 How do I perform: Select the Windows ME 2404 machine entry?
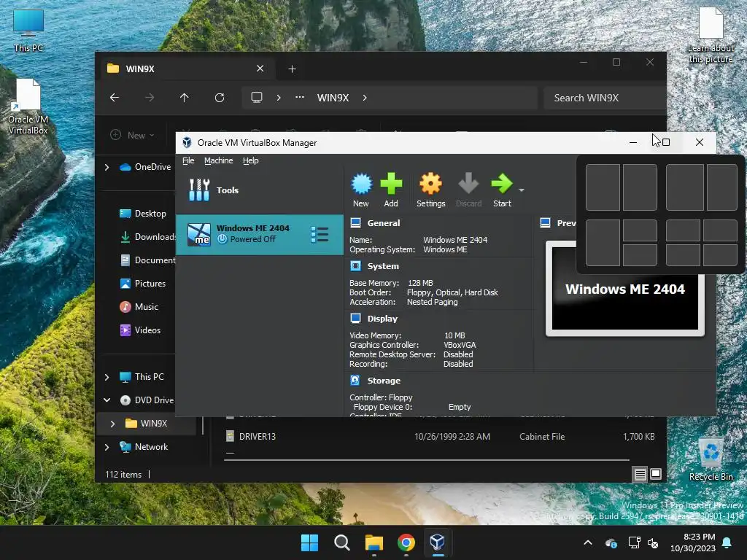point(260,234)
